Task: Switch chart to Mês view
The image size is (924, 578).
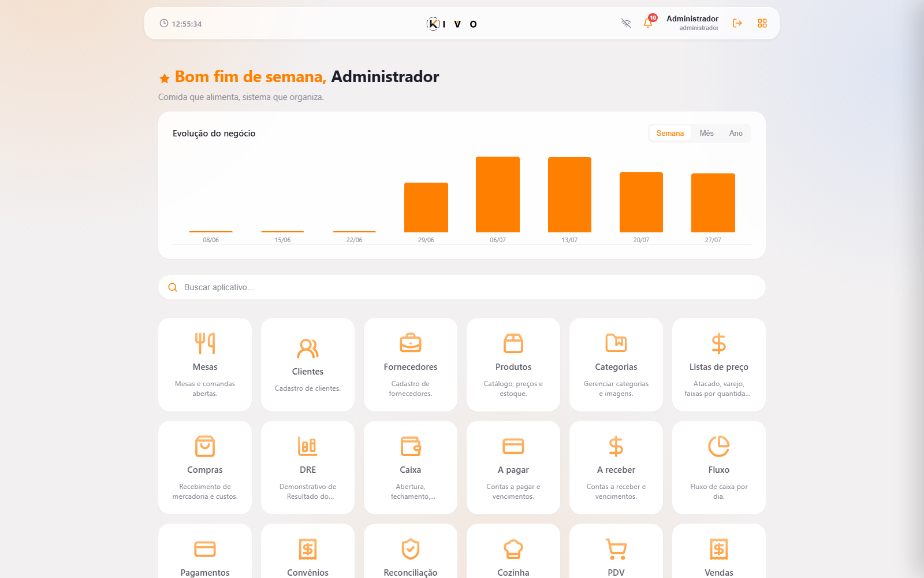Action: [x=707, y=133]
